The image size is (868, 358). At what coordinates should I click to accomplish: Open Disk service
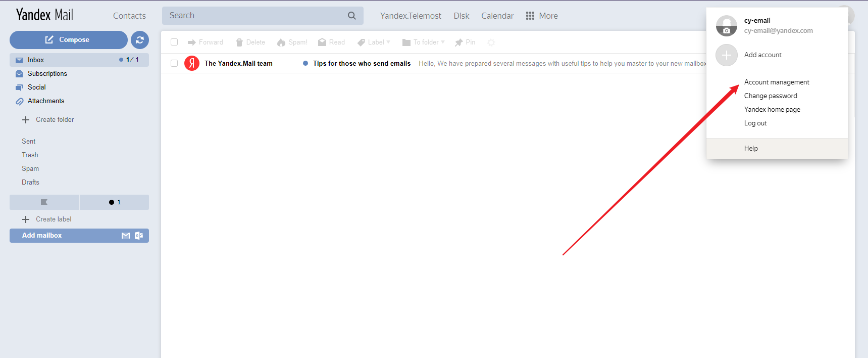[462, 16]
